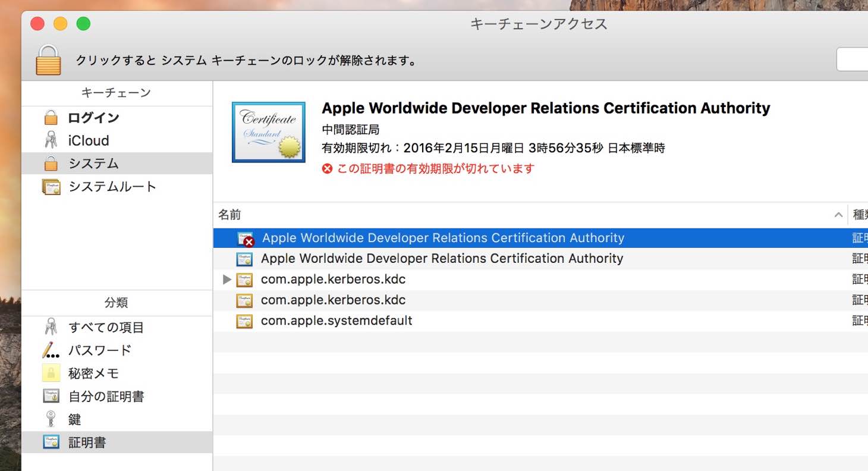
Task: Sort by the 名前 column header
Action: [x=530, y=215]
